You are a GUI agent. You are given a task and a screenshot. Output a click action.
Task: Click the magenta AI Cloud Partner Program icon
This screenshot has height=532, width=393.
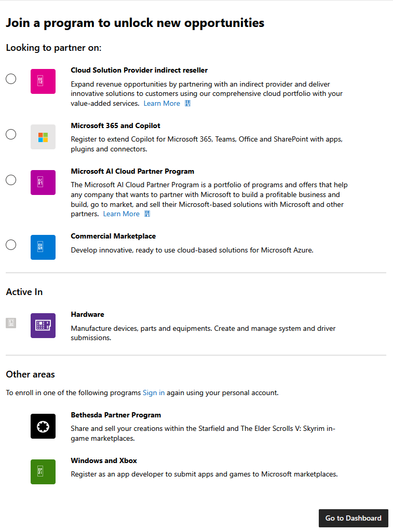pyautogui.click(x=43, y=183)
